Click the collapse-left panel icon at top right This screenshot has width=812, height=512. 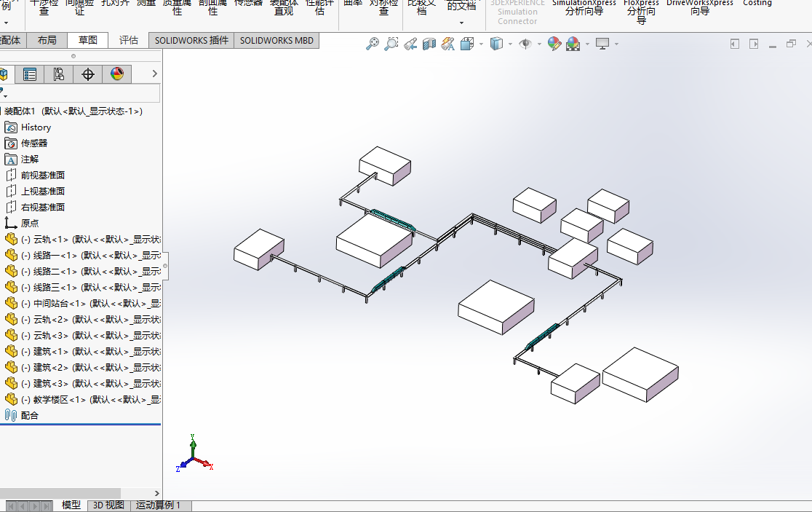coord(734,44)
